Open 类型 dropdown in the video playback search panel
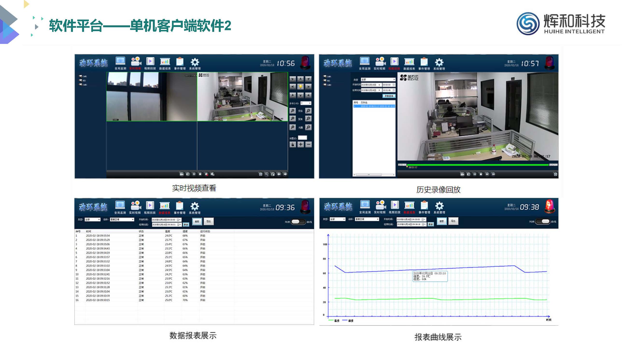The width and height of the screenshot is (644, 362). 378,79
